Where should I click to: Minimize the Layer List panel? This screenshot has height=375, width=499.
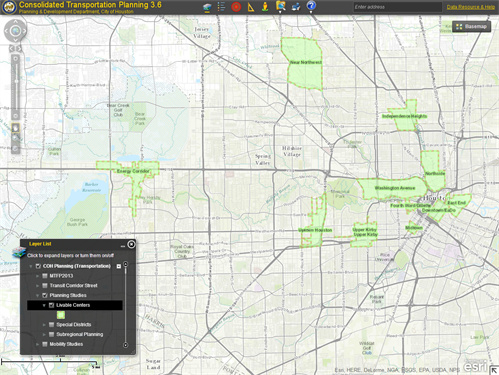[x=123, y=246]
